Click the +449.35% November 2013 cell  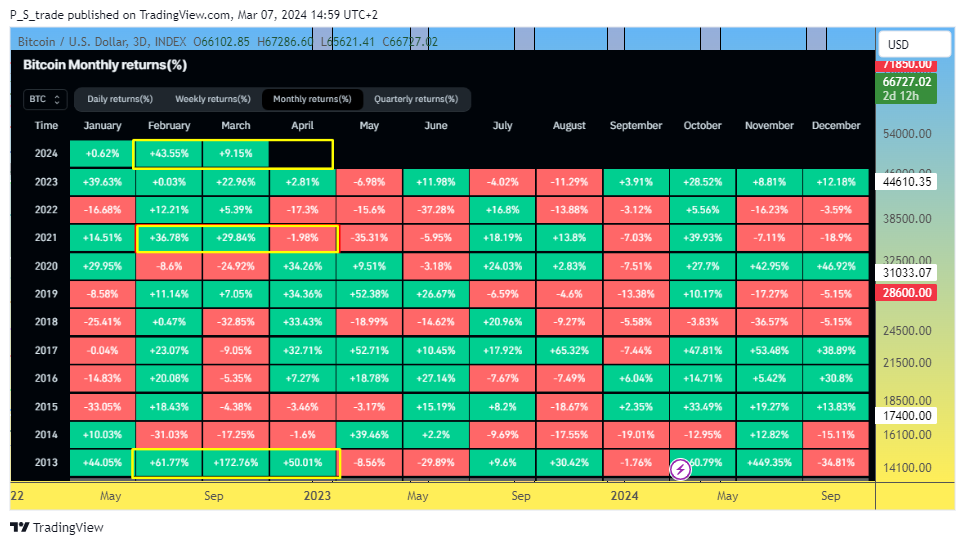click(x=769, y=463)
